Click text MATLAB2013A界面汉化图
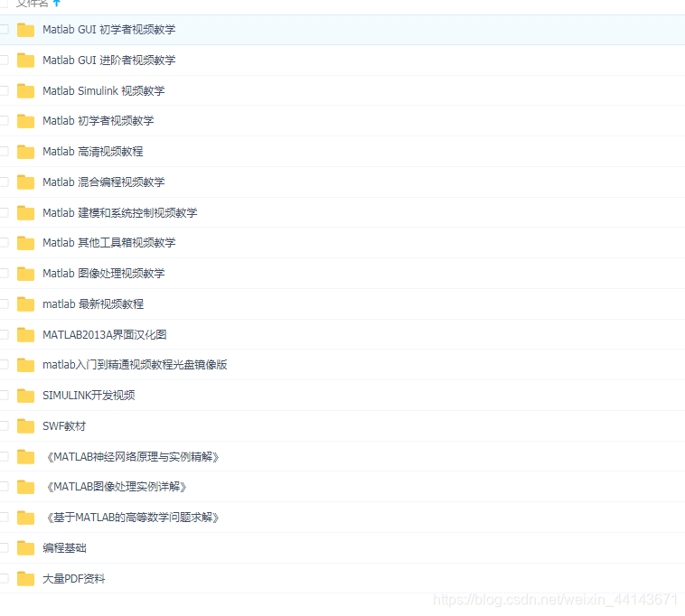Viewport: 685px width, 616px height. point(105,334)
